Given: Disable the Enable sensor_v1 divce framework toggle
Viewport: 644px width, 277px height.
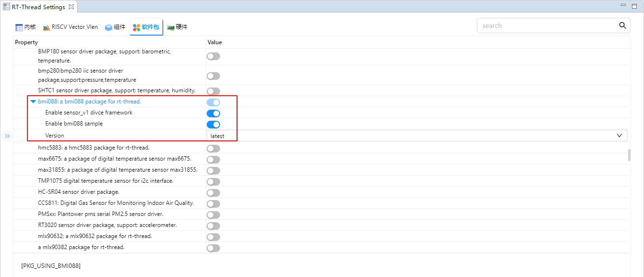Looking at the screenshot, I should [x=213, y=113].
